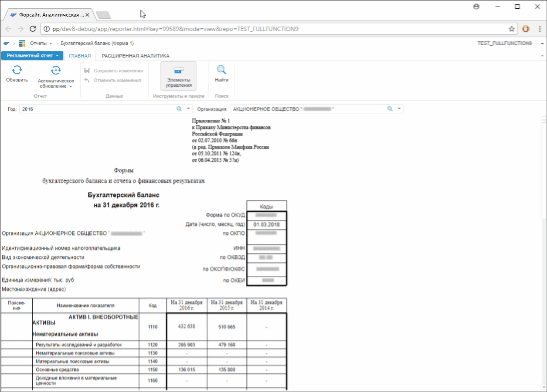This screenshot has height=392, width=547.
Task: Click the Обновить refresh icon
Action: 17,70
